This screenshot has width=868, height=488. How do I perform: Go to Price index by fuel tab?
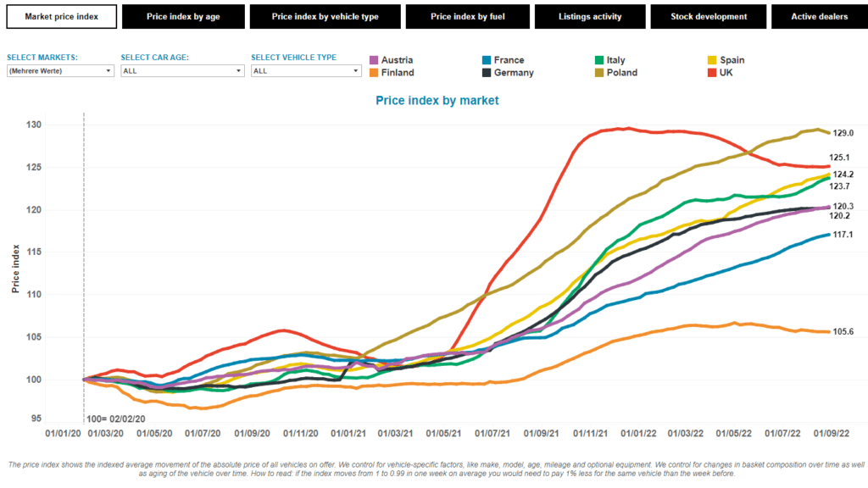tap(467, 16)
